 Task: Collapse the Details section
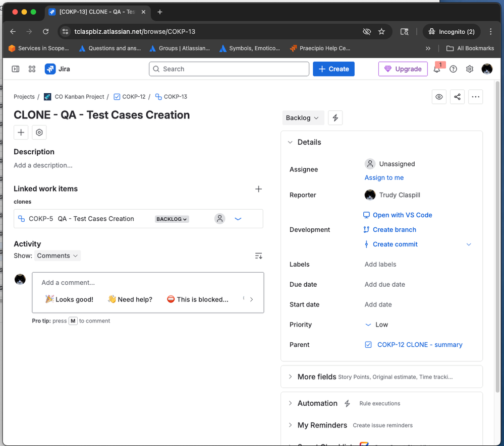point(291,143)
